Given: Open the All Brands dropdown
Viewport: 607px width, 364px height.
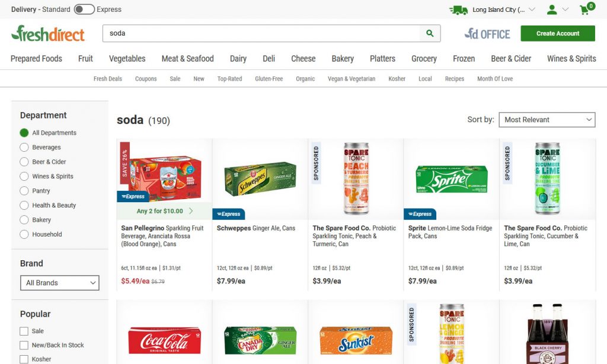Looking at the screenshot, I should click(x=59, y=283).
